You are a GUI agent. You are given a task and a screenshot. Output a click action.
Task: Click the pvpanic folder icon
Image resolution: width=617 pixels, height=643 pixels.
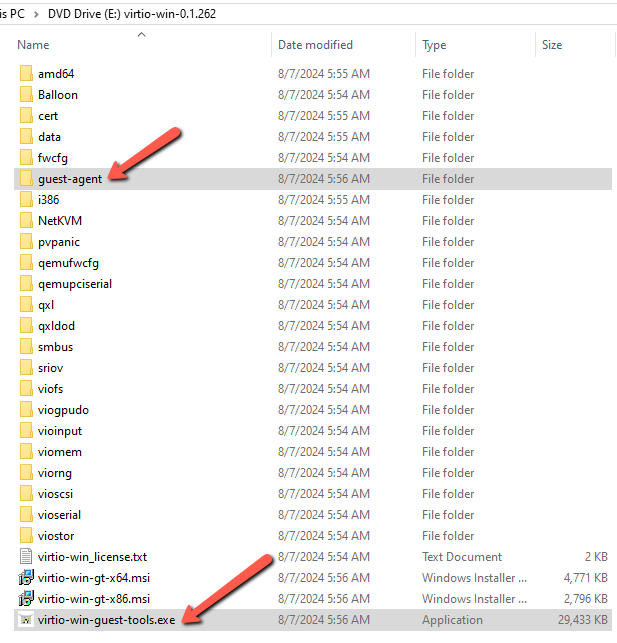coord(26,242)
